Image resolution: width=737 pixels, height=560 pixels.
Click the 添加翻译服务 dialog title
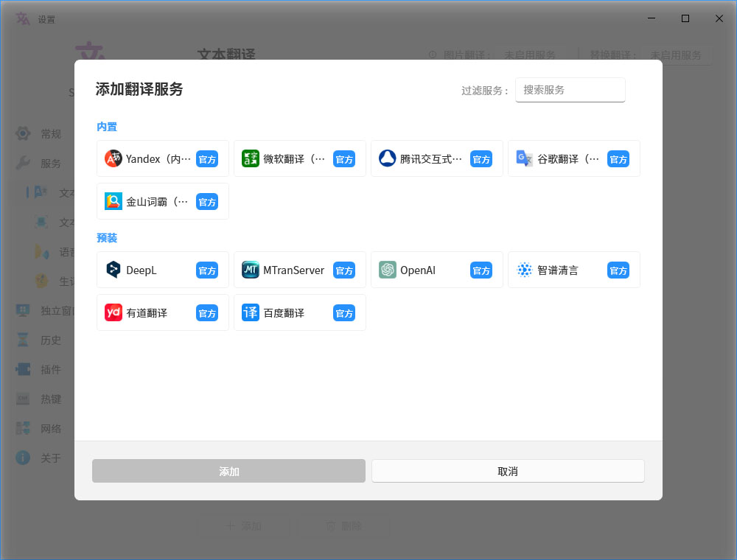[x=139, y=89]
